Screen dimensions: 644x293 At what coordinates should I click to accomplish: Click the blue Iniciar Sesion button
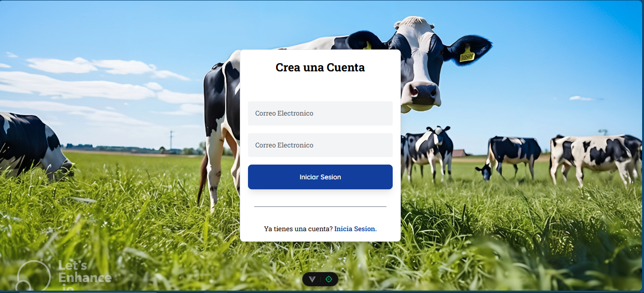coord(320,177)
